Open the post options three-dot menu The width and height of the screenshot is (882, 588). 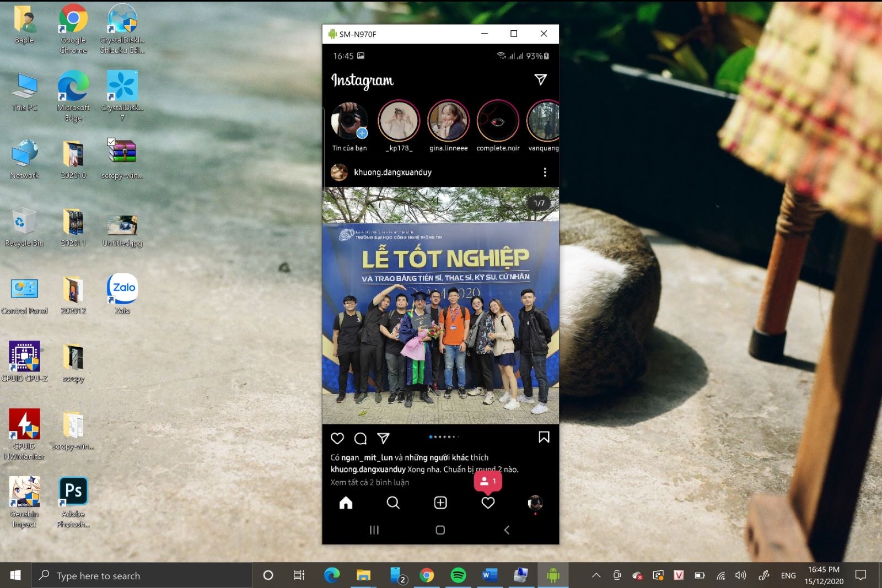coord(545,172)
